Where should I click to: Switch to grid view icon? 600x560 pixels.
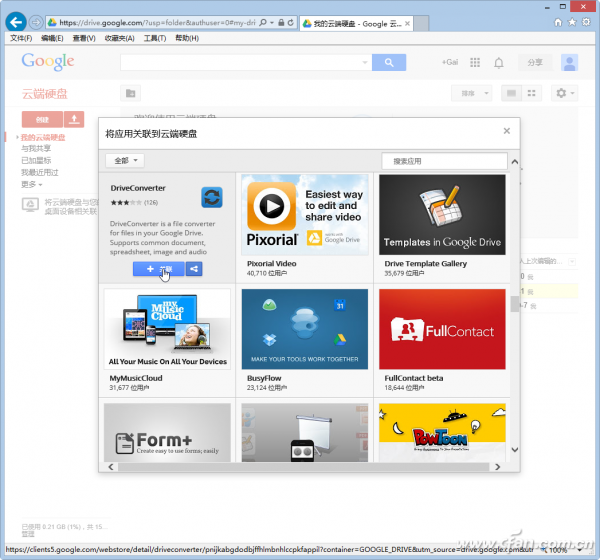(x=532, y=93)
